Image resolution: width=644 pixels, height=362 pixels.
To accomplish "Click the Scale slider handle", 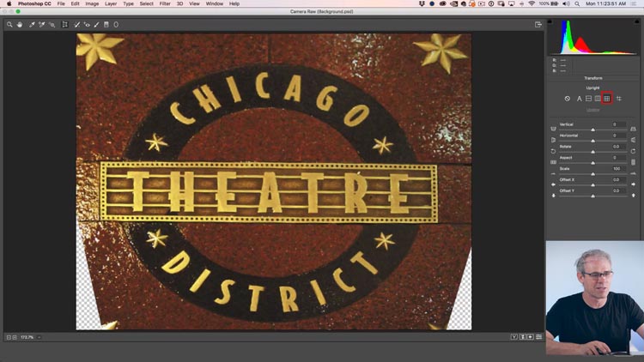I will [592, 174].
